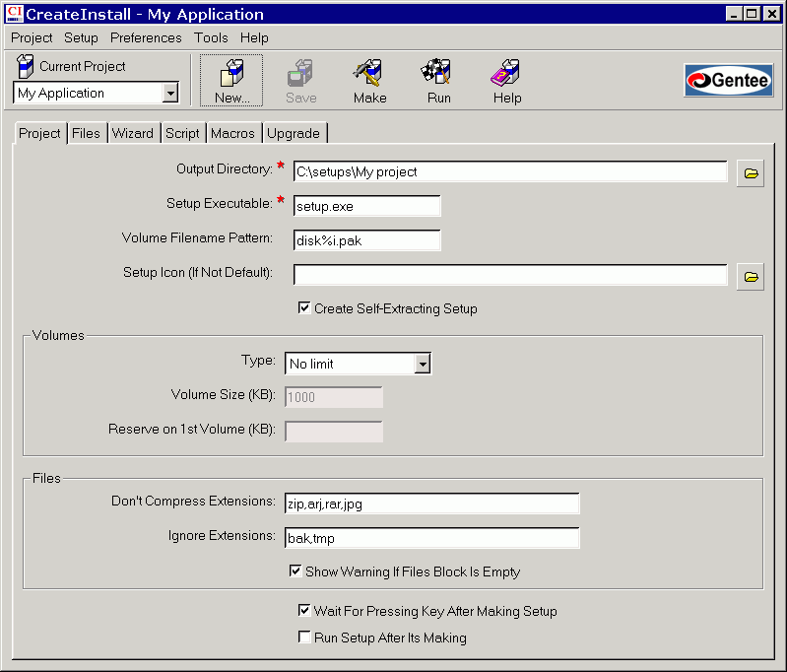This screenshot has height=672, width=787.
Task: Click the 'Output Directory:' label
Action: [224, 168]
